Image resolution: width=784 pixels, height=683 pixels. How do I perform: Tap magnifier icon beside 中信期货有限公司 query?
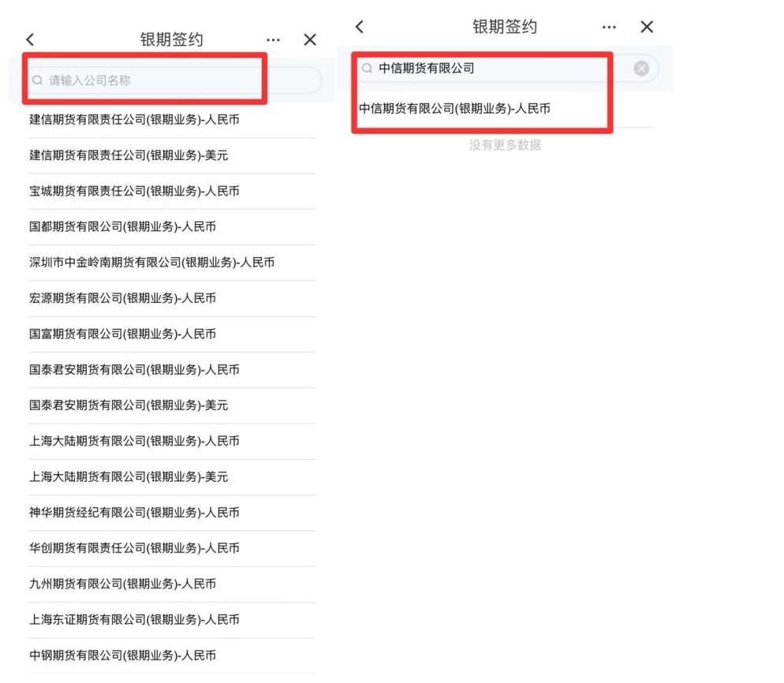pyautogui.click(x=367, y=68)
